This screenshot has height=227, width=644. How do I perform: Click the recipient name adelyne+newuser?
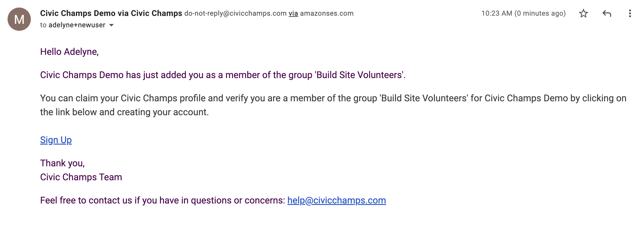pyautogui.click(x=77, y=25)
